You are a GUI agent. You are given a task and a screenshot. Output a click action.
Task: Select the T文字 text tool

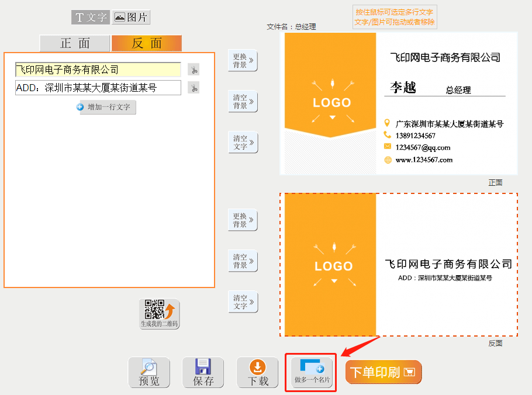90,17
